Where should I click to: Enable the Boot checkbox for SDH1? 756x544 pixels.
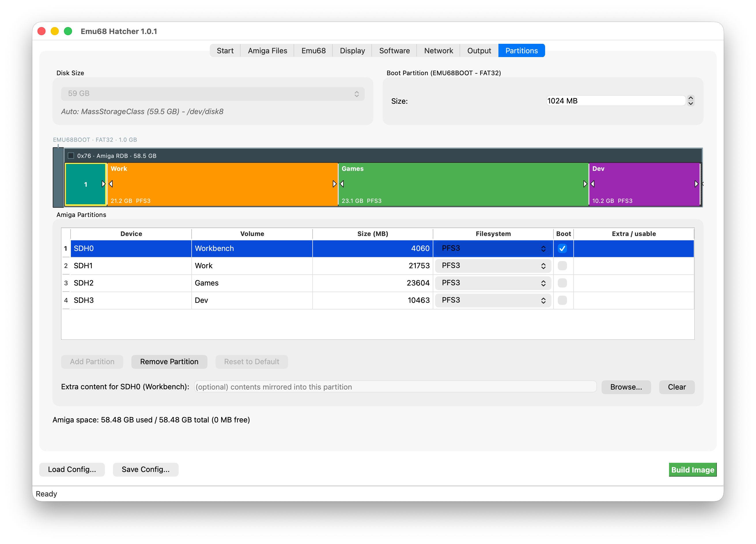562,266
